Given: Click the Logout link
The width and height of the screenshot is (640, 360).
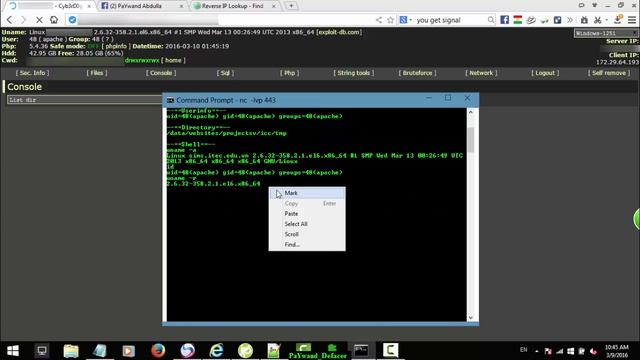Looking at the screenshot, I should pos(545,73).
